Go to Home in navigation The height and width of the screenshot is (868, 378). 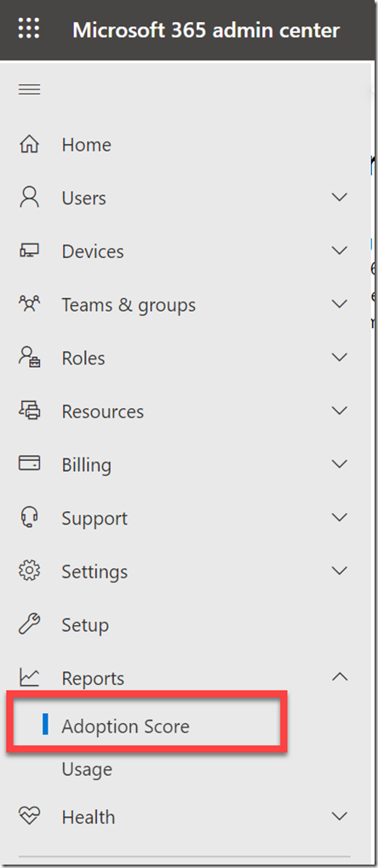click(x=86, y=145)
